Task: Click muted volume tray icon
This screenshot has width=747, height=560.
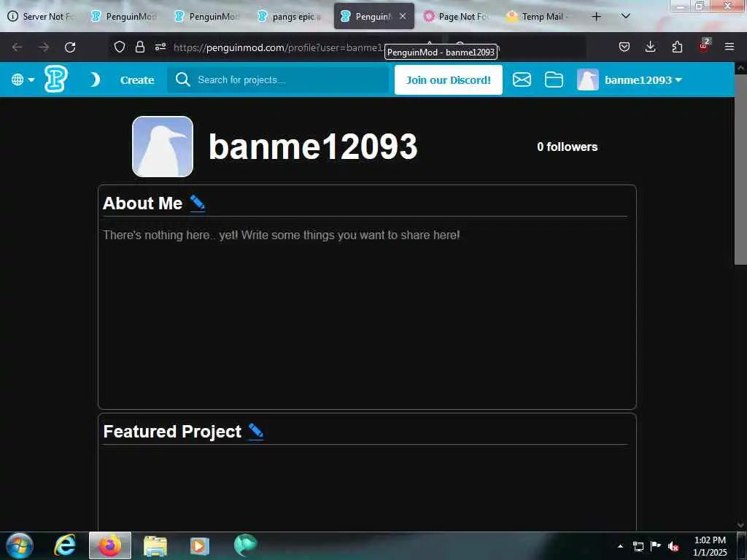Action: tap(673, 546)
